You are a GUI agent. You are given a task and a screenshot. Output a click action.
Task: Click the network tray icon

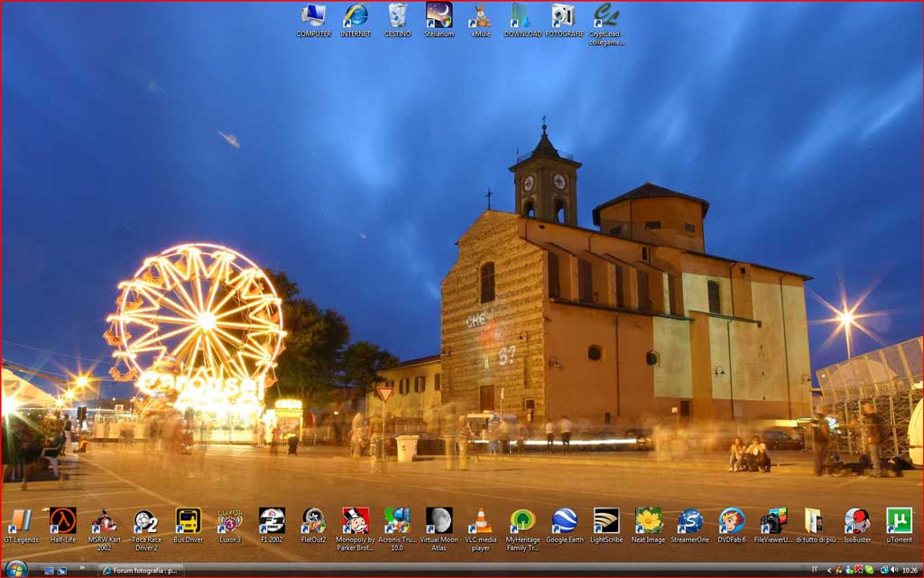[884, 570]
